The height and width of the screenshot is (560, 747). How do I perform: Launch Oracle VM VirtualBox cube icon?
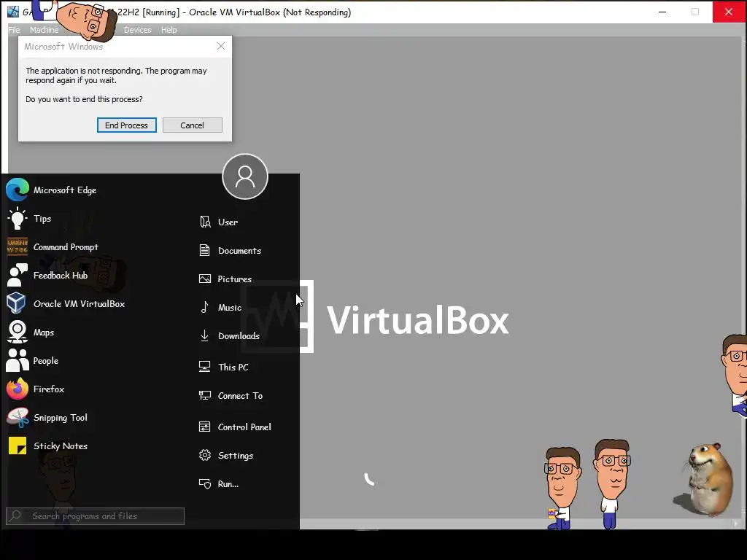[16, 303]
